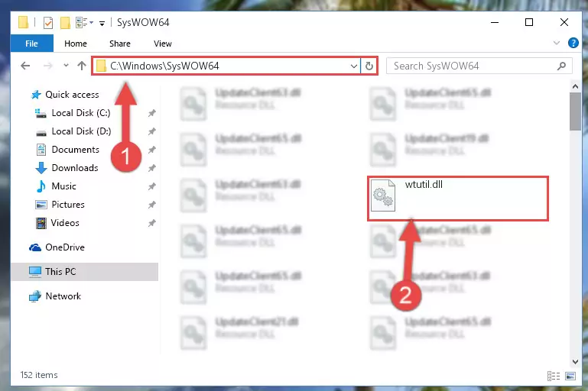Expand the ribbon using the chevron
The width and height of the screenshot is (588, 391).
pyautogui.click(x=557, y=43)
